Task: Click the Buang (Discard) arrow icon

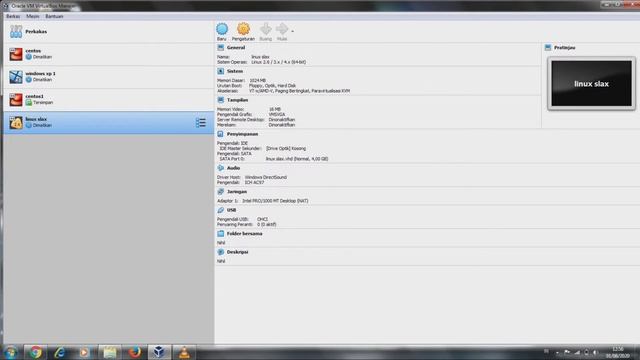Action: pos(265,29)
